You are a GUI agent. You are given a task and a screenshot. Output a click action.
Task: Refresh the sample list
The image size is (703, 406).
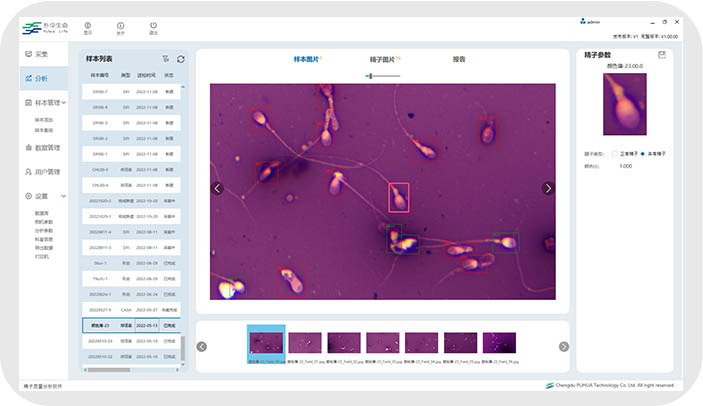coord(181,59)
